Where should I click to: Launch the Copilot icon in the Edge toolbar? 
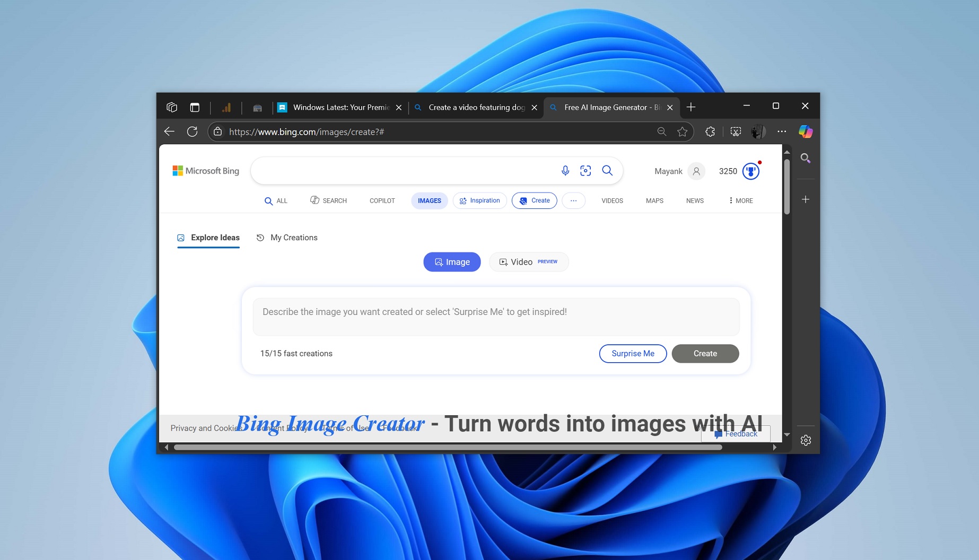pos(806,132)
